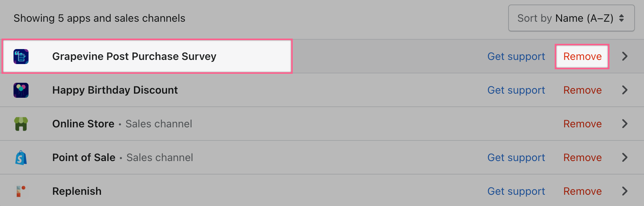
Task: Remove the Grapevine Post Purchase Survey app
Action: coord(582,56)
